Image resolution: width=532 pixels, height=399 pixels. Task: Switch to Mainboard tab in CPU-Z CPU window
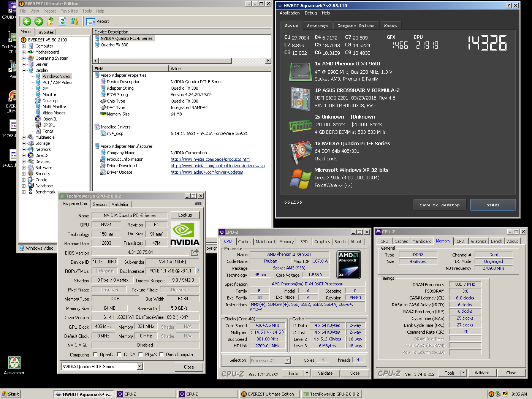(265, 242)
